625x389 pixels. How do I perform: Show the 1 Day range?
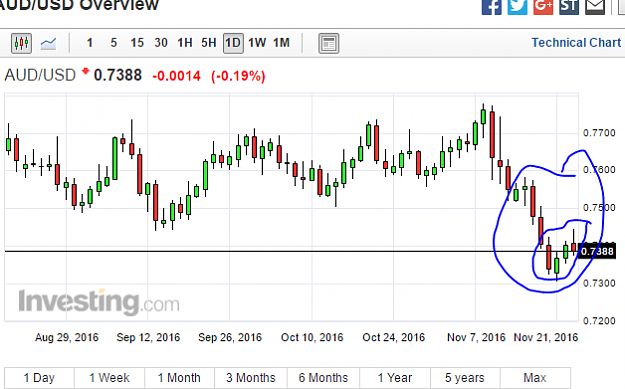[x=39, y=377]
